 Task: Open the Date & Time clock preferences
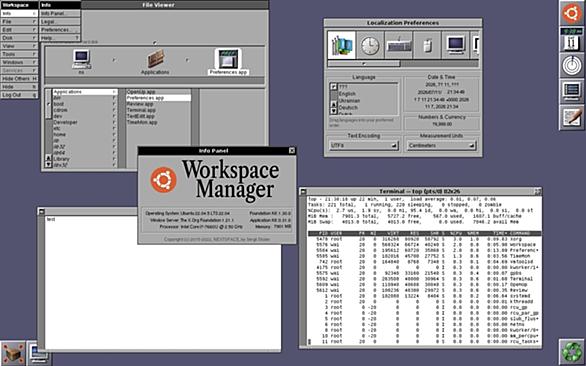coord(370,45)
